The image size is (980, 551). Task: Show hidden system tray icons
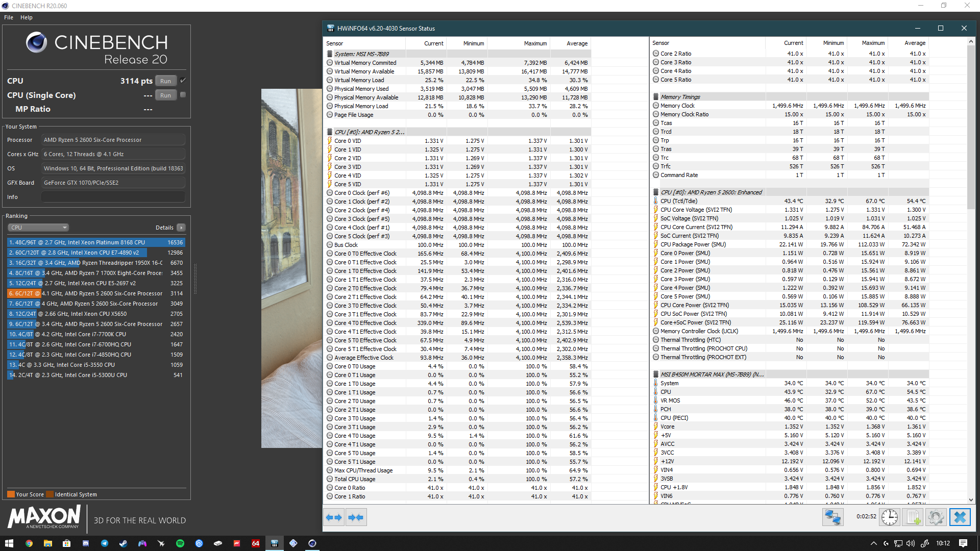click(x=873, y=543)
